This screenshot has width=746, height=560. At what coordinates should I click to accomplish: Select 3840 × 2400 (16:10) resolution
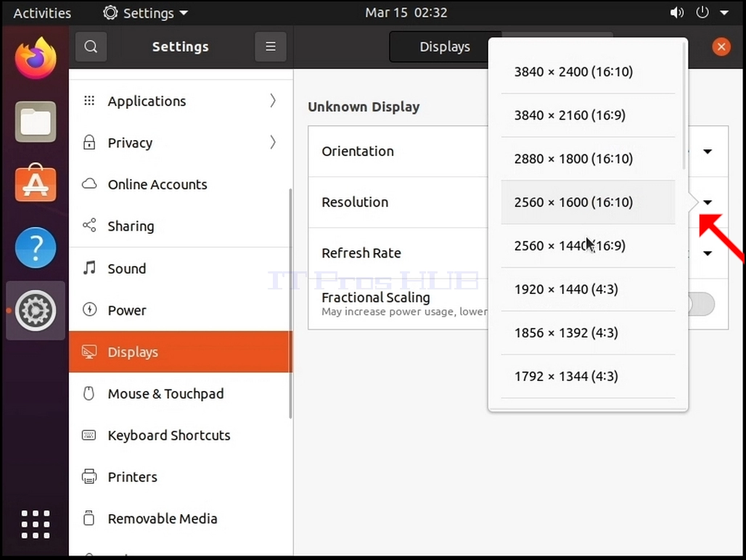coord(588,72)
